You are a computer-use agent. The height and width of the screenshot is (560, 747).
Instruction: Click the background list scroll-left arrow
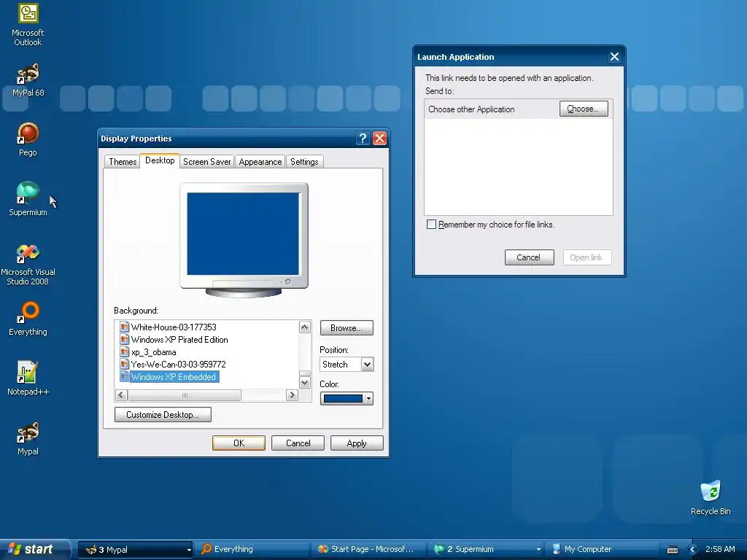point(121,394)
